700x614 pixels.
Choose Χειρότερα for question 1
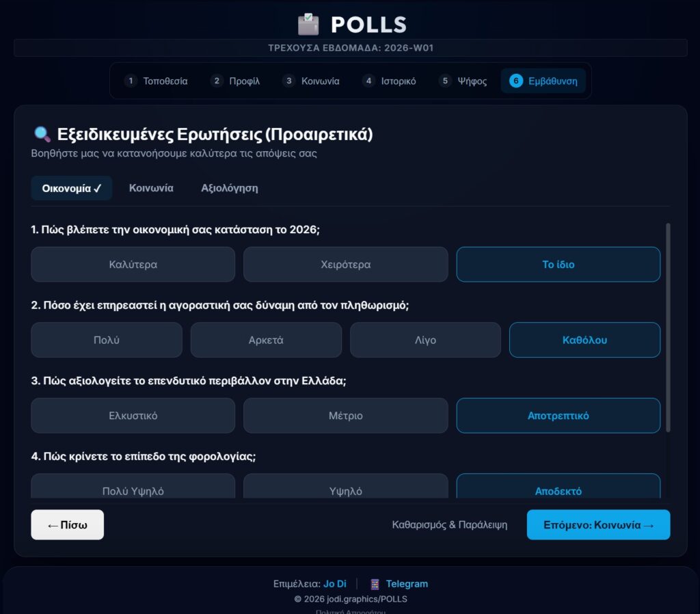345,264
